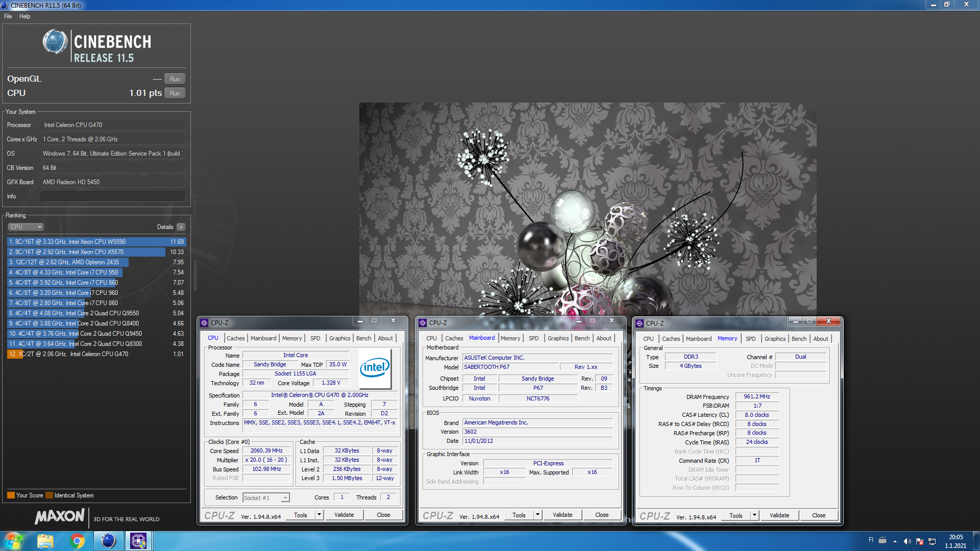The height and width of the screenshot is (551, 980).
Task: Click the CPU-Z title icon of the Mainboard window
Action: 423,322
